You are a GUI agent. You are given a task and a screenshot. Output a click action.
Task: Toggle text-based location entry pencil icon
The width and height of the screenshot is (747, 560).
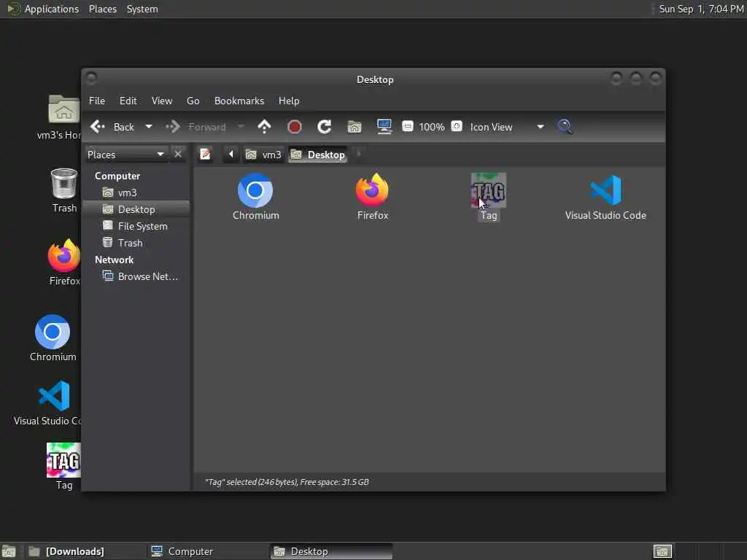tap(205, 155)
